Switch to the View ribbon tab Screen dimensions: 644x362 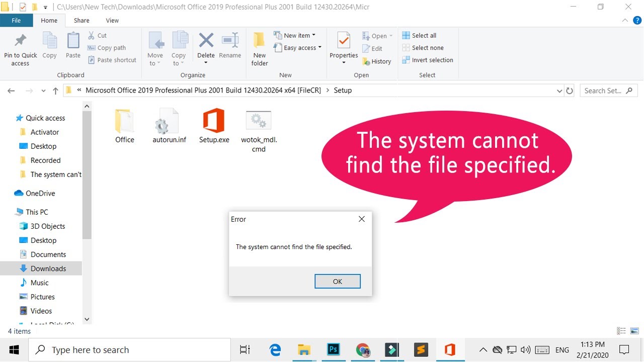coord(112,21)
